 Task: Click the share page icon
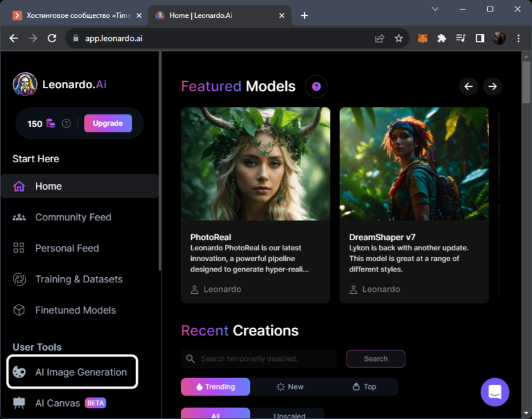click(380, 38)
